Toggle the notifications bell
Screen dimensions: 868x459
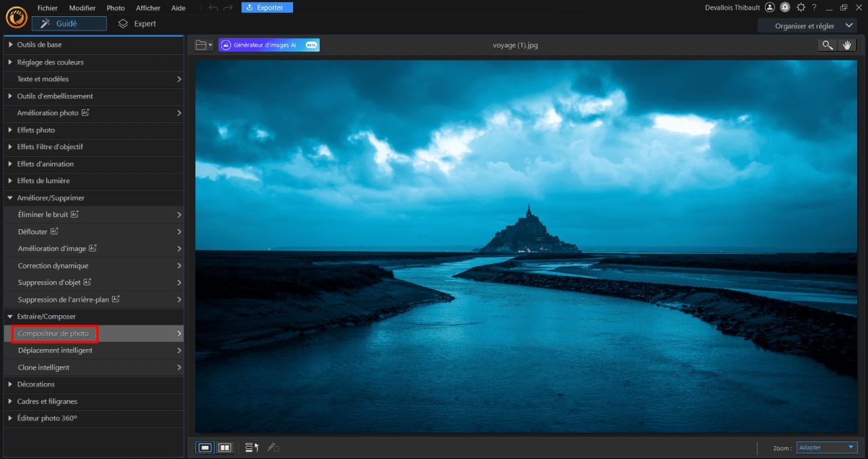(785, 7)
